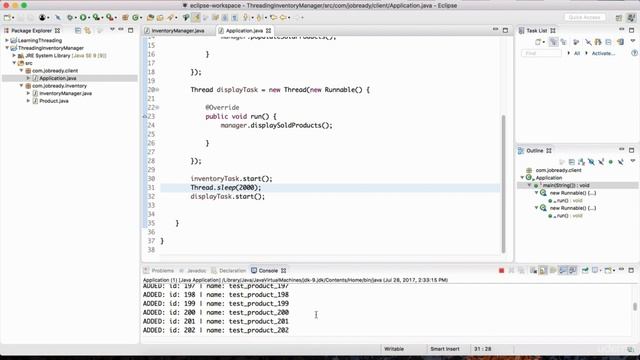Click the Open Type toolbar icon
640x360 pixels.
point(150,18)
